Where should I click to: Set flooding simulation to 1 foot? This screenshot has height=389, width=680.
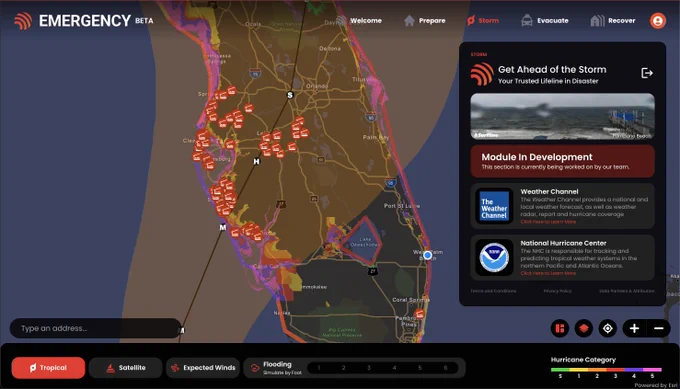click(x=319, y=368)
